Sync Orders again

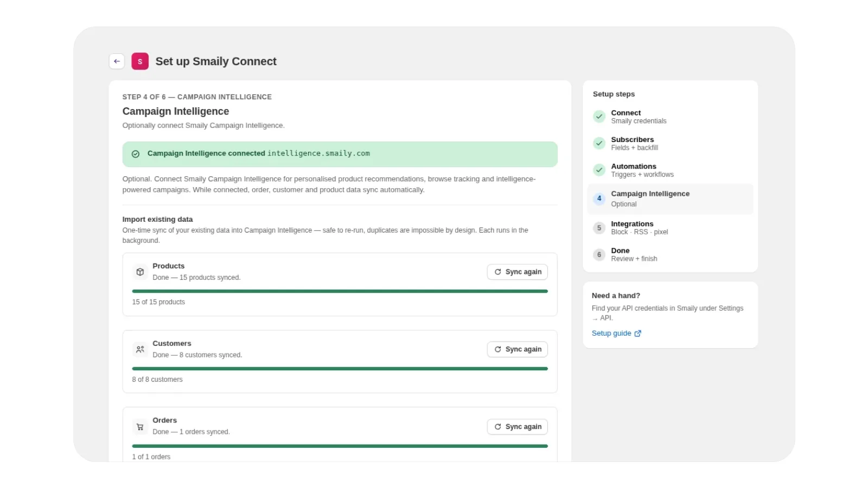[x=518, y=427]
